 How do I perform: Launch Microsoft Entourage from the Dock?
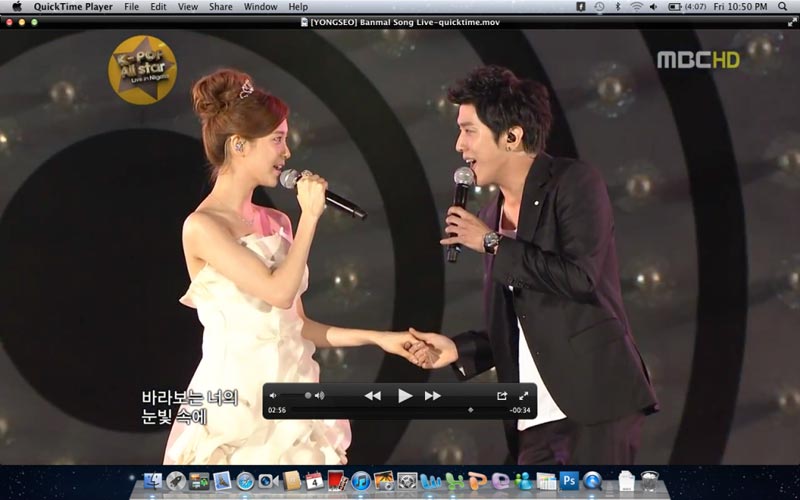(x=501, y=481)
